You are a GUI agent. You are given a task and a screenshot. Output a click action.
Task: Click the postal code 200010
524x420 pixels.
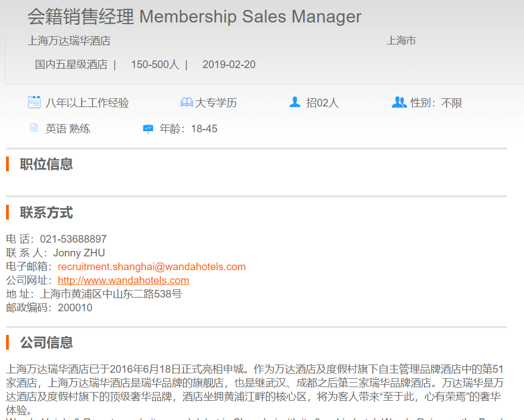75,308
